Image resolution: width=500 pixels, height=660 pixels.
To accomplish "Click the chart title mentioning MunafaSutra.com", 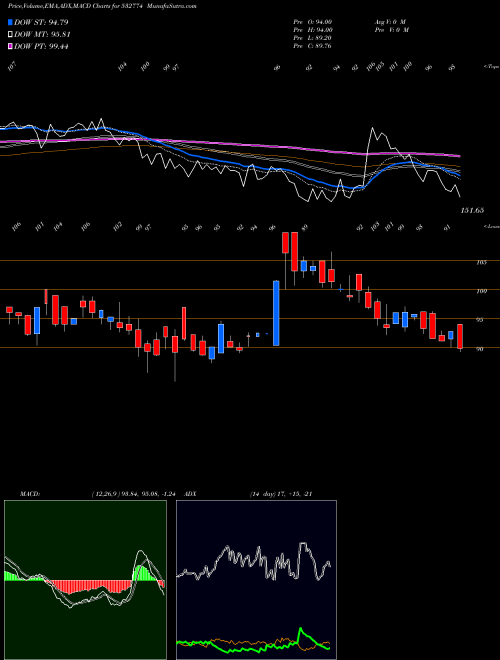I will click(x=102, y=6).
